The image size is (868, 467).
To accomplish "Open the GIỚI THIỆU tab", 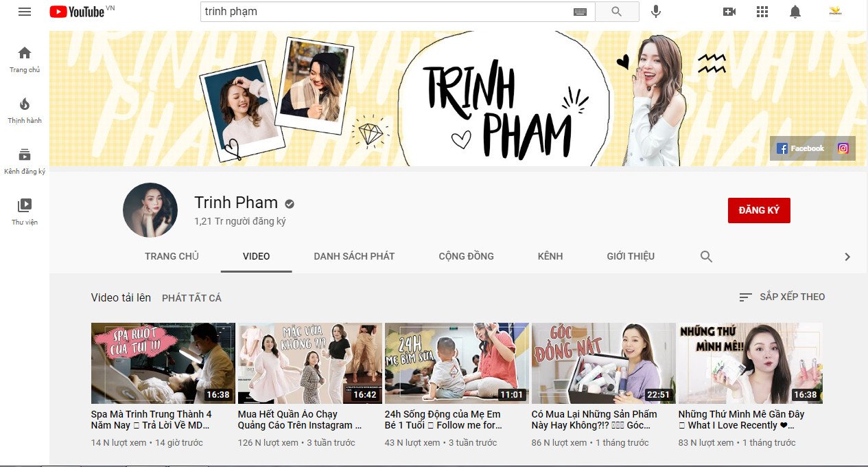I will (x=631, y=256).
